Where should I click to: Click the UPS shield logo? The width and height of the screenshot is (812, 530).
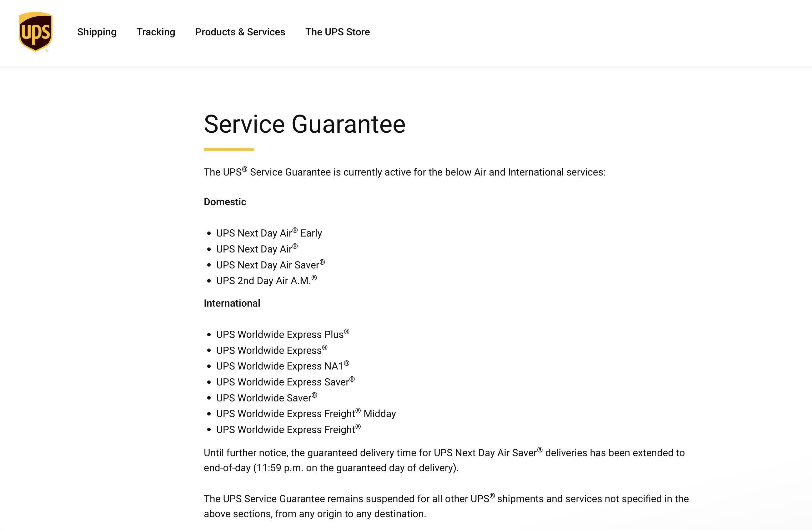tap(36, 32)
